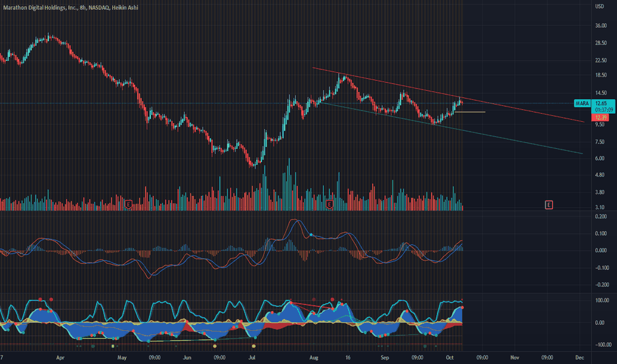Viewport: 617px width, 364px height.
Task: Click the 12.65 current price tag
Action: pyautogui.click(x=601, y=103)
